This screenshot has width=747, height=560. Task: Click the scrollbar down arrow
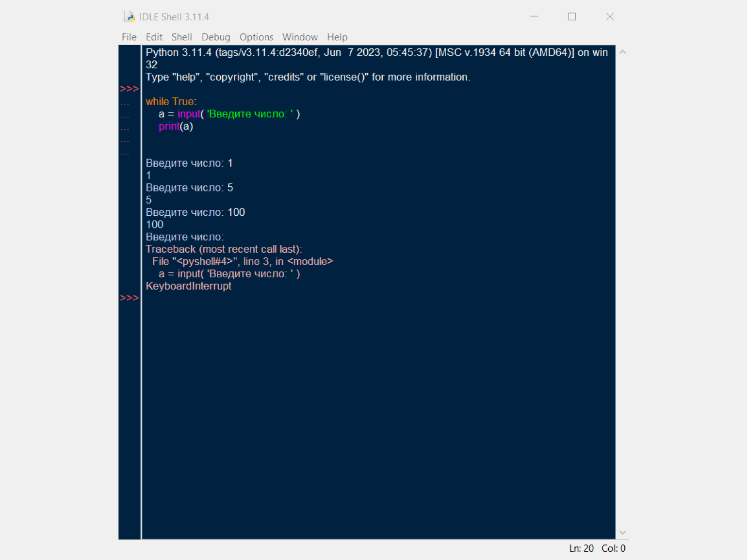tap(622, 532)
